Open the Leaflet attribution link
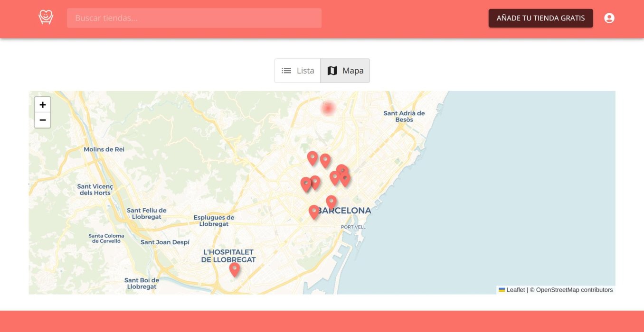Viewport: 644px width, 332px height. pos(512,290)
